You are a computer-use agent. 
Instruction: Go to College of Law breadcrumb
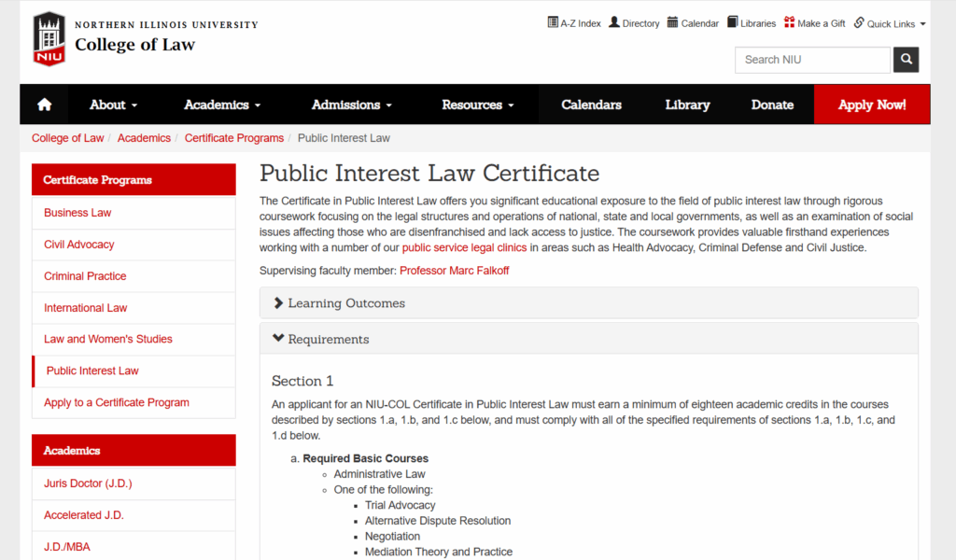pos(67,138)
